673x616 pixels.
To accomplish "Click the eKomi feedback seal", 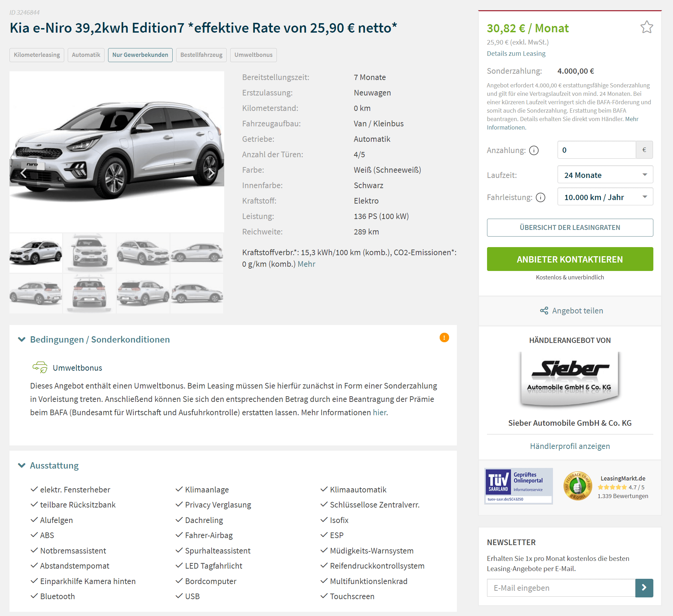I will point(578,486).
